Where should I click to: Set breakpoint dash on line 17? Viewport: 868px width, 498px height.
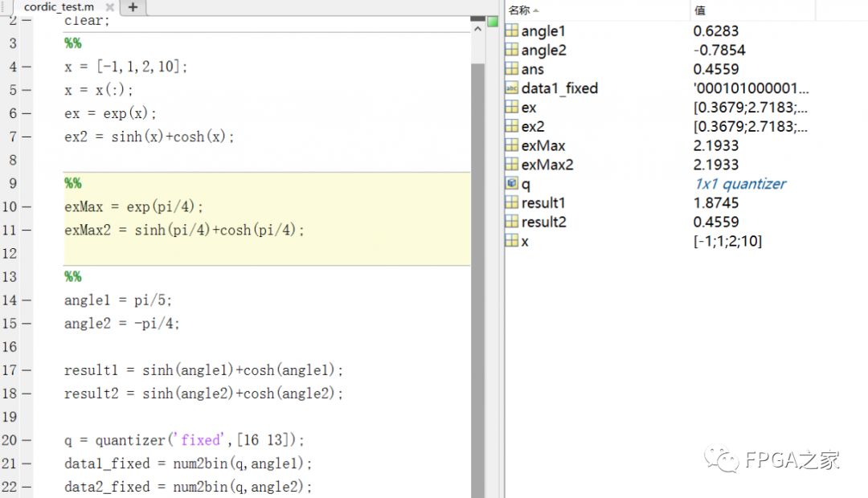click(26, 370)
